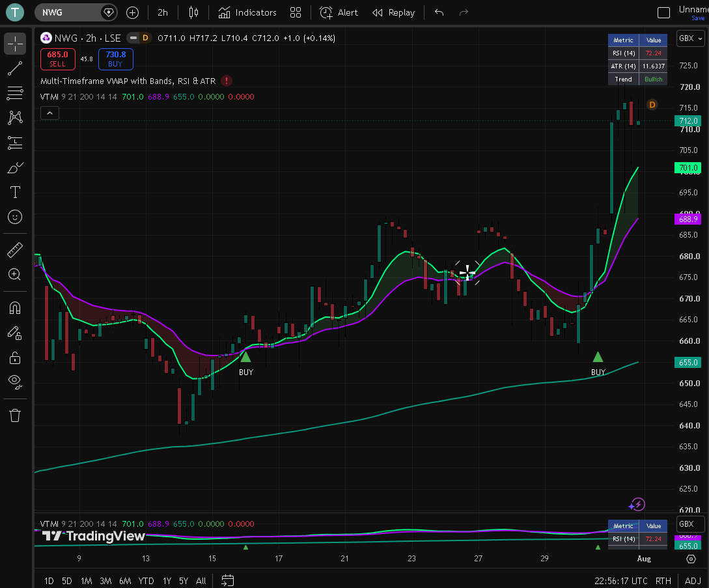Select the VTMI indicator legend in main pane
The image size is (709, 588).
click(x=147, y=97)
